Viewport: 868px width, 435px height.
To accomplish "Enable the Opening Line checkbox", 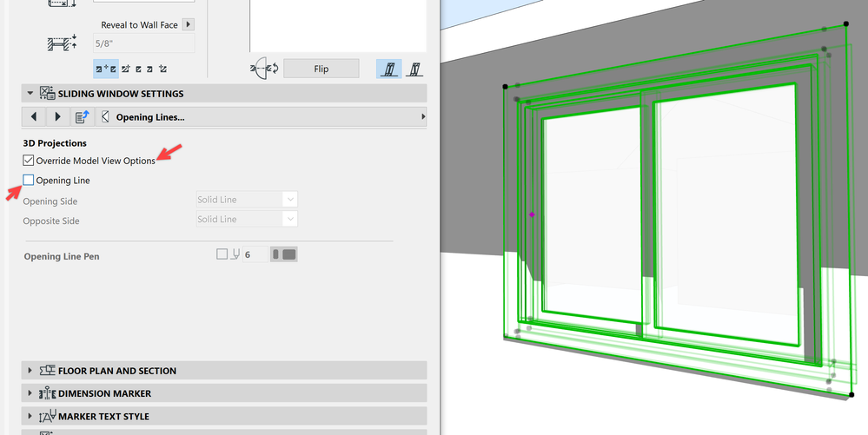I will [28, 180].
